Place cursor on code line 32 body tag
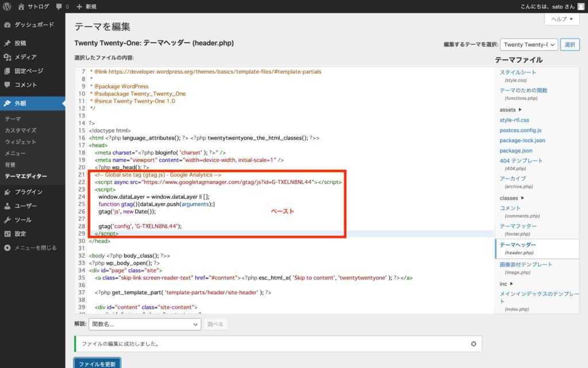This screenshot has height=368, width=588. [x=129, y=256]
